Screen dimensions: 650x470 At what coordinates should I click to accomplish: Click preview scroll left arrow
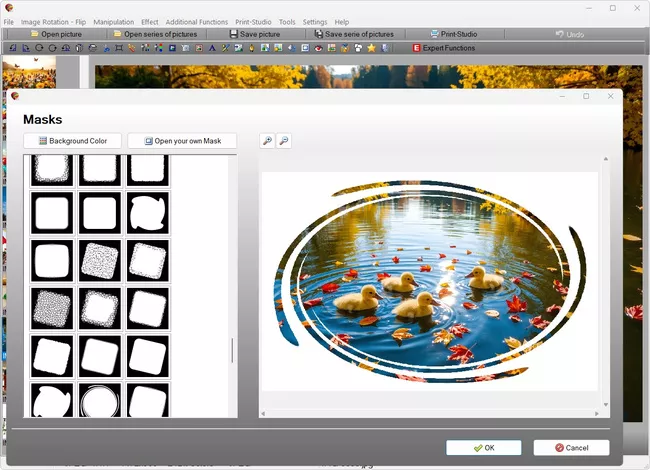(x=263, y=414)
